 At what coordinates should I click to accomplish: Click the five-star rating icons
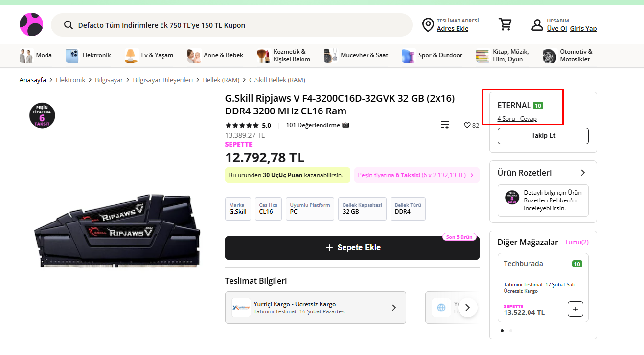tap(242, 125)
